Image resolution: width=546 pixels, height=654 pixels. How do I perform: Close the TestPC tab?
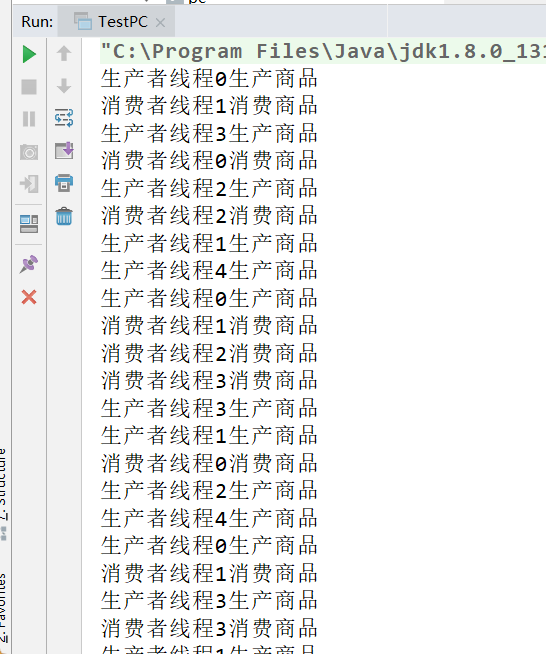(x=160, y=22)
